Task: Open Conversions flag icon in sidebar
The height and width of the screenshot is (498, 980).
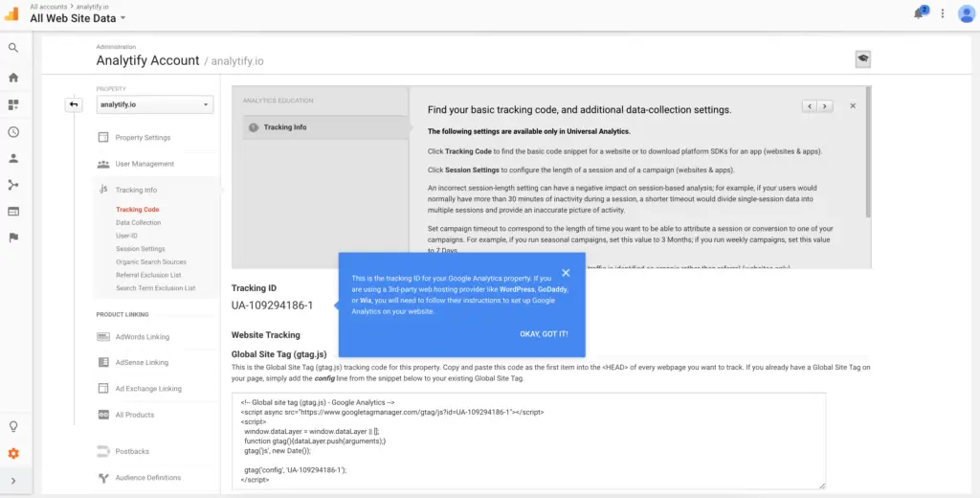Action: tap(13, 238)
